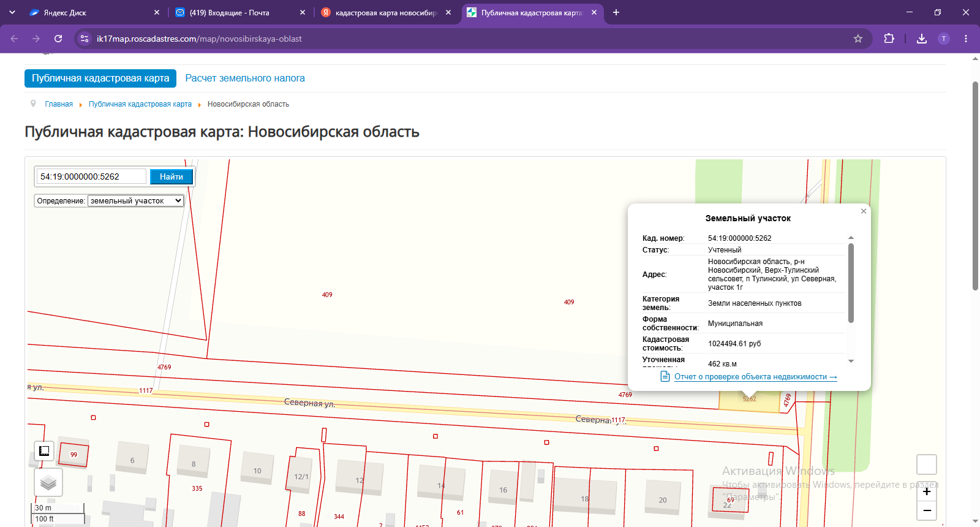Close the Яндекс Диск tab
The width and height of the screenshot is (980, 527).
[157, 12]
